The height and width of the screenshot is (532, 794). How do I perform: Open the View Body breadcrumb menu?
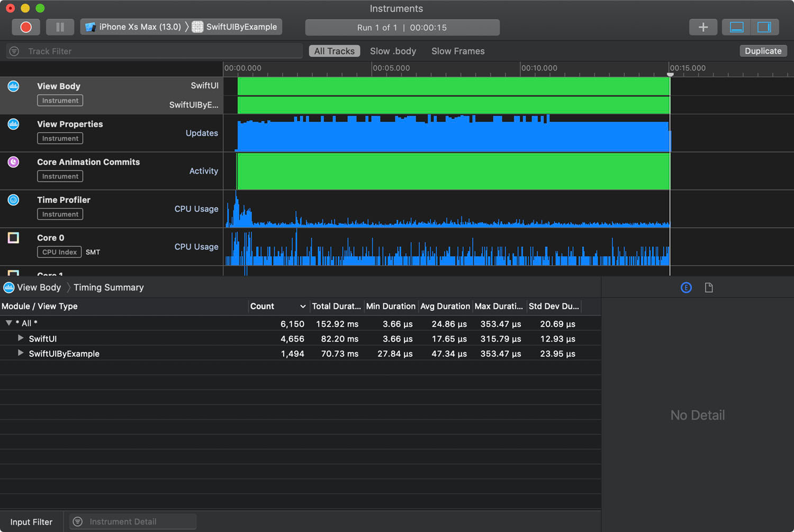[x=39, y=287]
